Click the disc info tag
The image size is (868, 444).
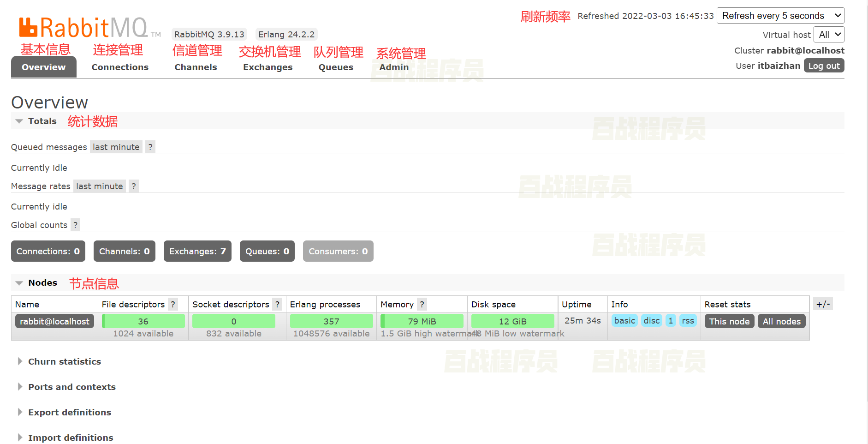pos(652,320)
